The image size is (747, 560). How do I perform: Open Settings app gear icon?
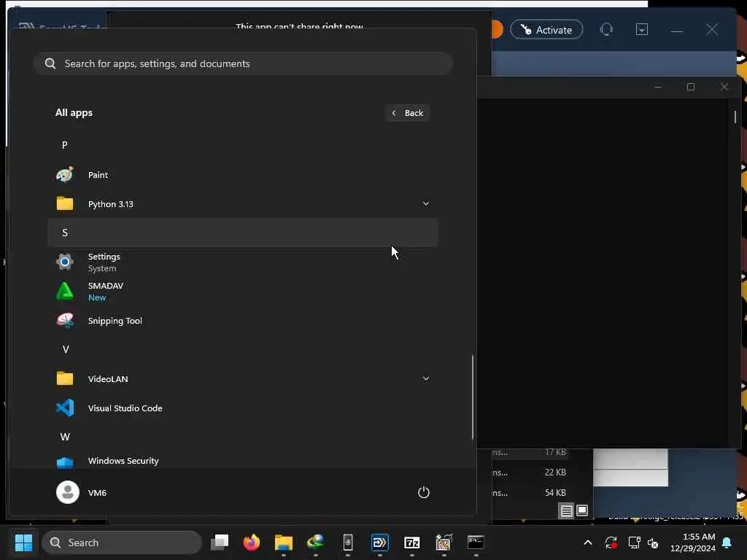[65, 262]
